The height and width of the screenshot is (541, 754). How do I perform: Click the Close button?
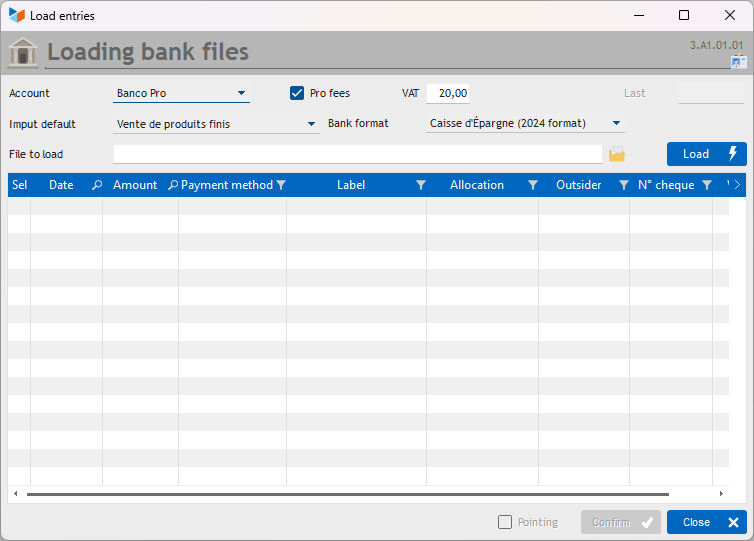pyautogui.click(x=706, y=522)
